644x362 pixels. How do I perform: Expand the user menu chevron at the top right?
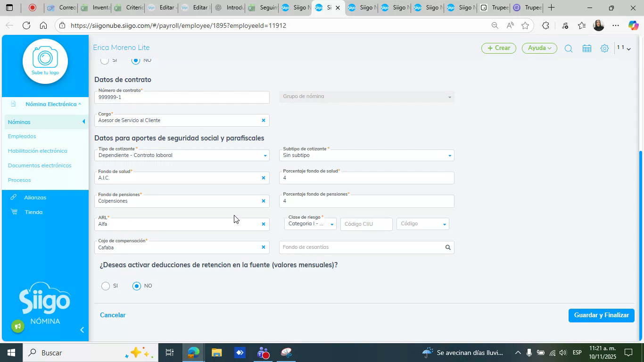[x=628, y=49]
